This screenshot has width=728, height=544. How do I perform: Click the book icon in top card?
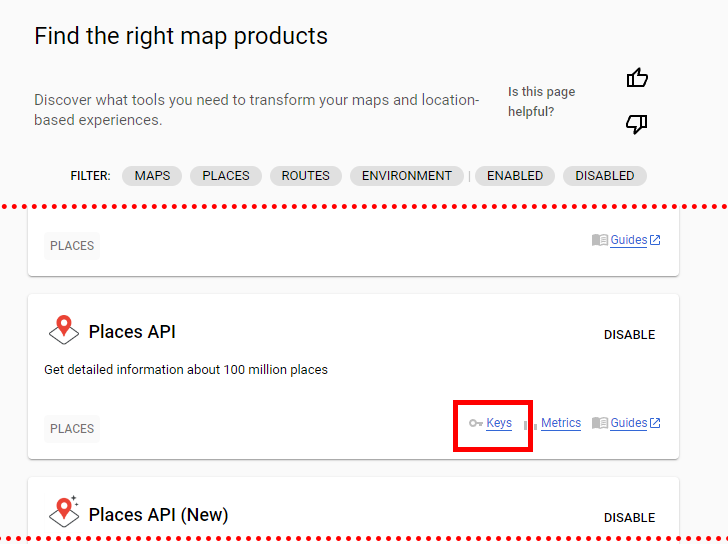pos(600,240)
